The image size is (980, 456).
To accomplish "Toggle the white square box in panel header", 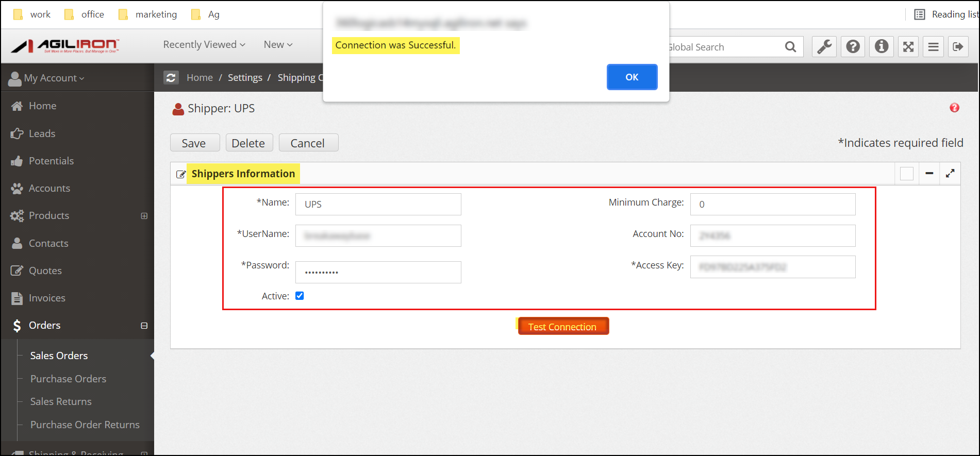I will (x=907, y=174).
